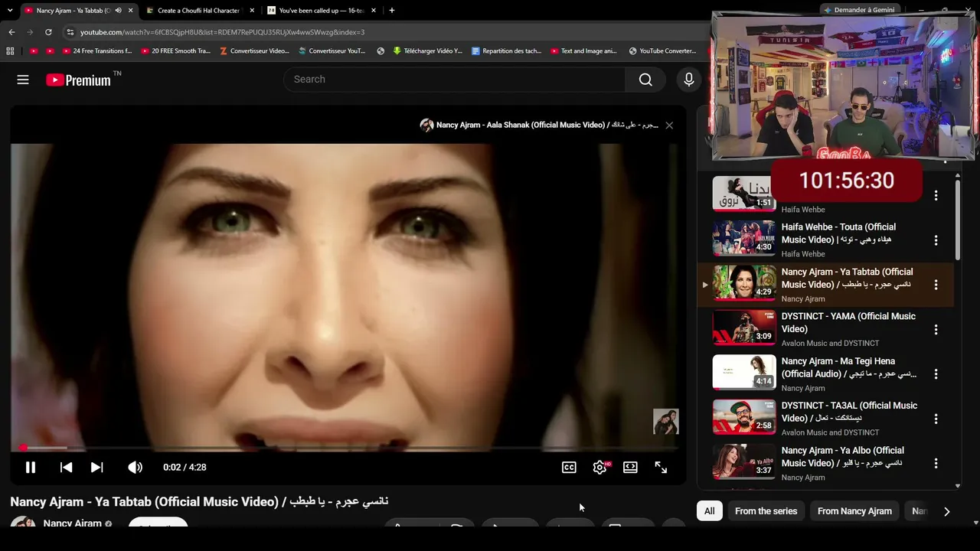This screenshot has height=551, width=980.
Task: Open the Chrome apps grid shortcut
Action: pos(10,51)
